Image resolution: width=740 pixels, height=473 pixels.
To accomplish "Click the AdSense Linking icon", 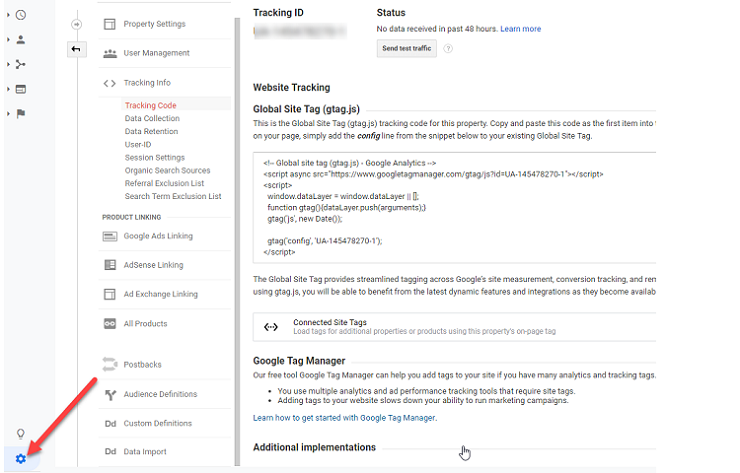I will (x=110, y=265).
